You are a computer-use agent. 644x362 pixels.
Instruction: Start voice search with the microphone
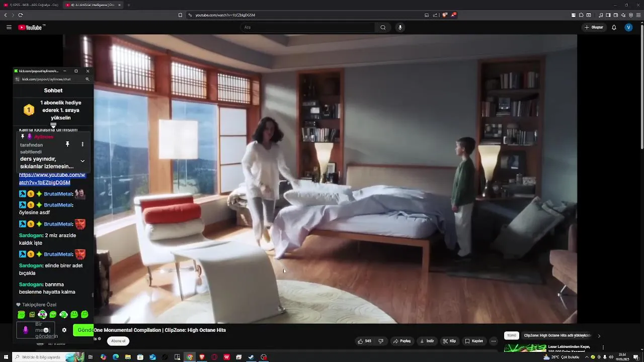[x=400, y=27]
